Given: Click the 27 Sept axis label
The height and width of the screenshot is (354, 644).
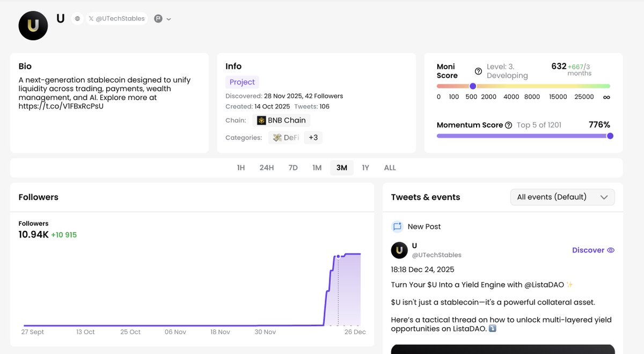Looking at the screenshot, I should tap(33, 332).
